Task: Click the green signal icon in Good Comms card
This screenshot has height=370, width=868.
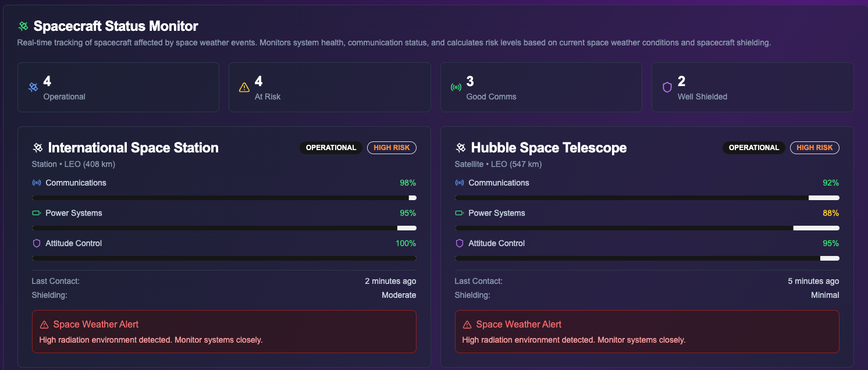Action: 456,87
